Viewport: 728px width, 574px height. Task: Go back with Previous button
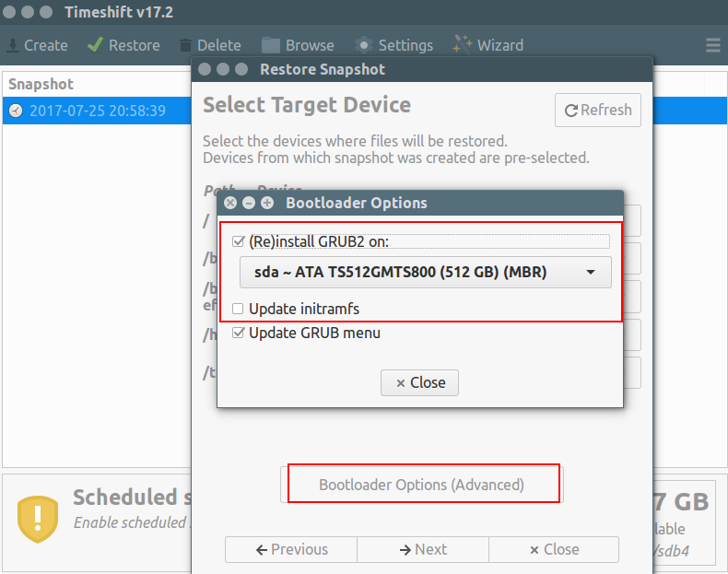click(x=291, y=549)
